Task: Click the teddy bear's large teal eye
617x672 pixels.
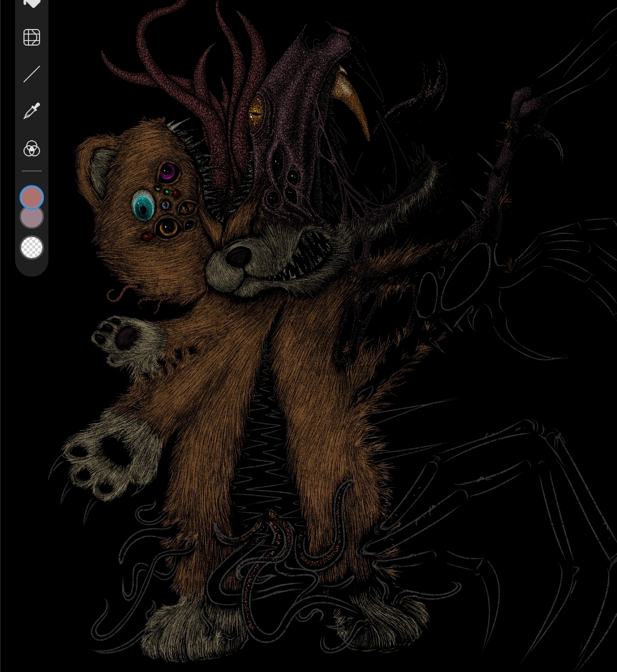Action: (144, 207)
